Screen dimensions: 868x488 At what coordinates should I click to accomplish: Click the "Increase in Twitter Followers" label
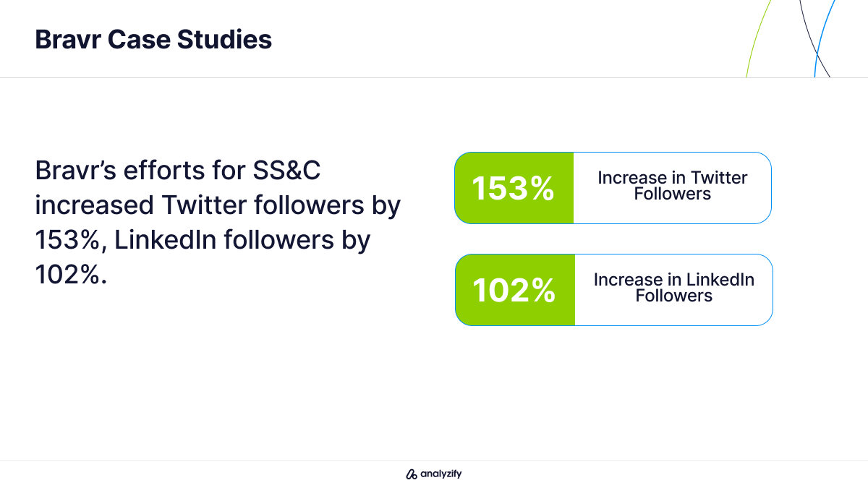[x=673, y=186]
